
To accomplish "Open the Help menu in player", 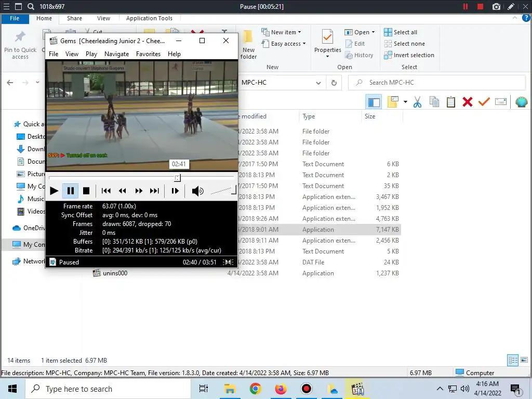I will tap(175, 54).
